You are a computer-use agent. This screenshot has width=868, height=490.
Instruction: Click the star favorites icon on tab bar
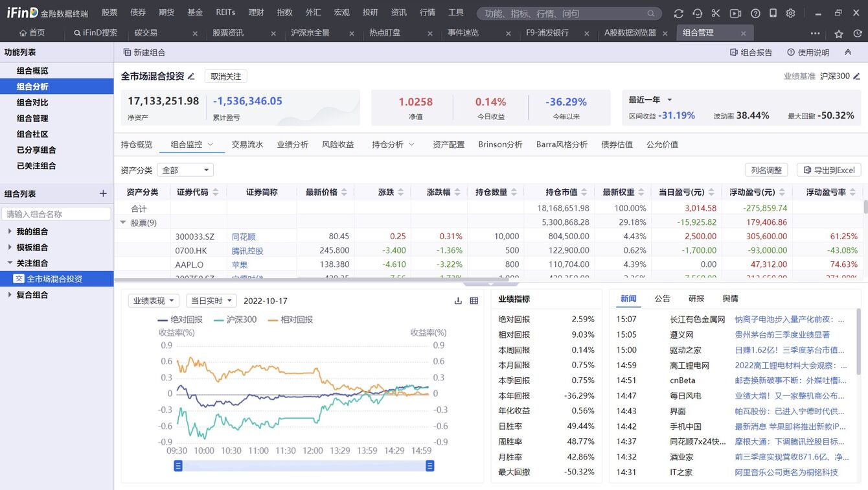pos(839,34)
